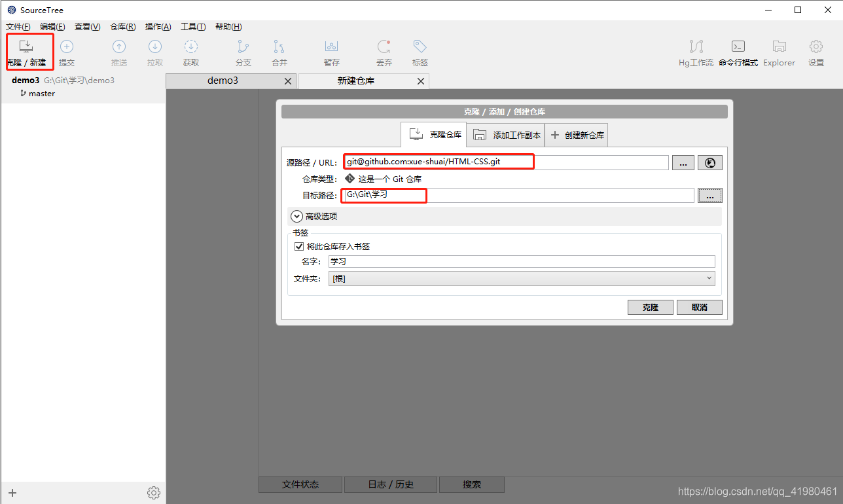Image resolution: width=843 pixels, height=504 pixels.
Task: Click the 标签 tag toolbar icon
Action: 420,46
